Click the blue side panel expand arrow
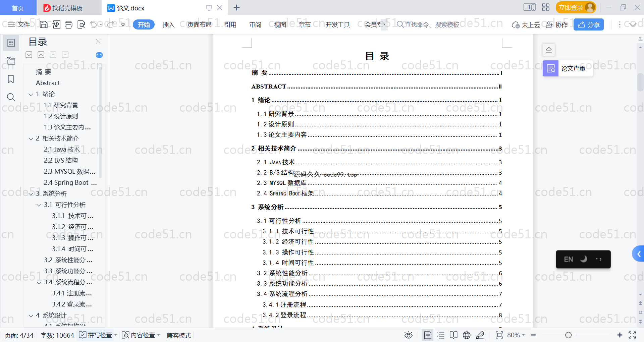Image resolution: width=644 pixels, height=342 pixels. [638, 254]
